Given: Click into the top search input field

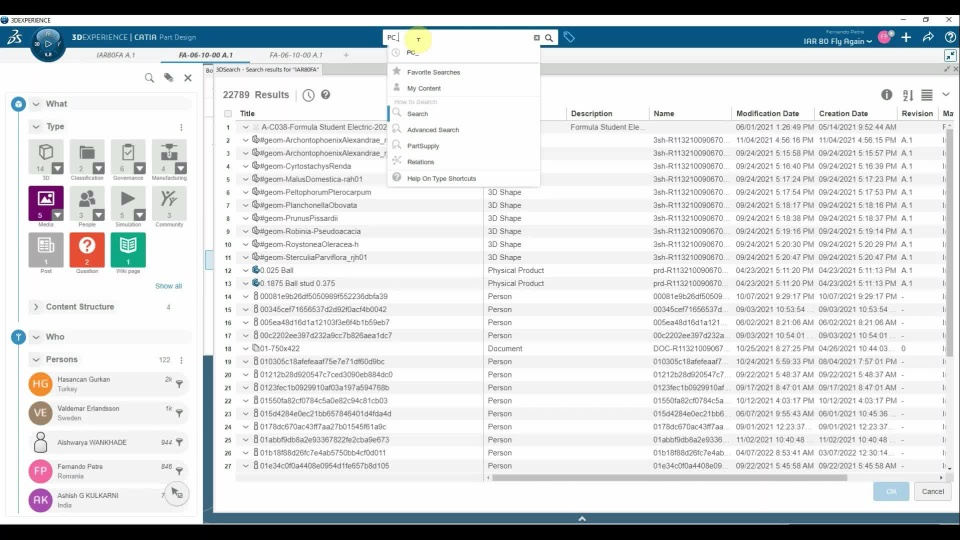Looking at the screenshot, I should click(458, 38).
